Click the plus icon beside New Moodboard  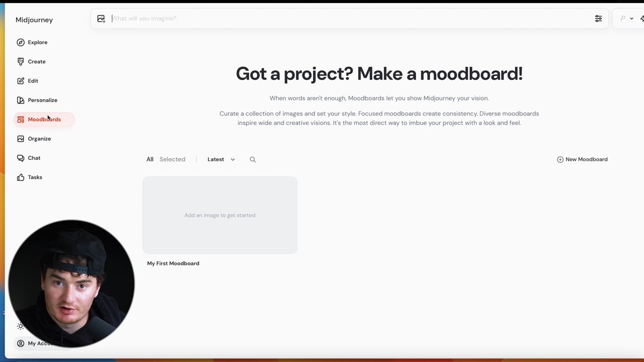[560, 159]
